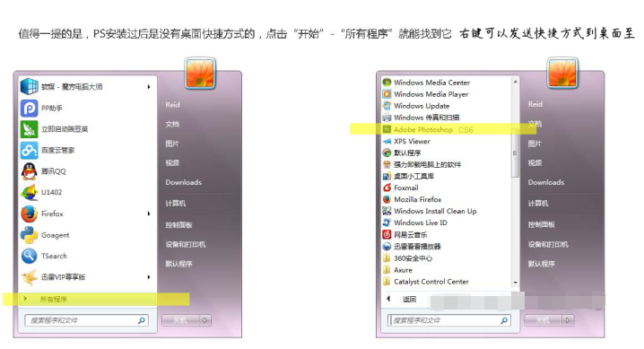Viewport: 644px width, 349px height.
Task: Open 控制面板 in right Start menu
Action: 542,224
